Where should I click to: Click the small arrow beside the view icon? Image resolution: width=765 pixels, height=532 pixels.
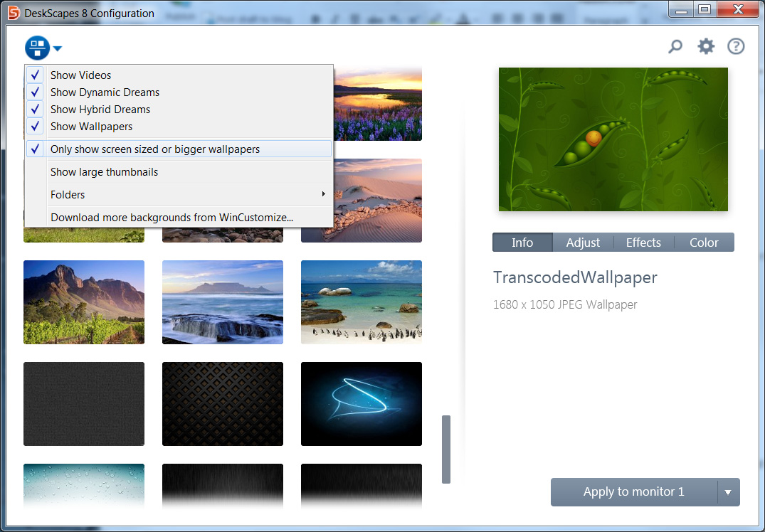tap(58, 48)
